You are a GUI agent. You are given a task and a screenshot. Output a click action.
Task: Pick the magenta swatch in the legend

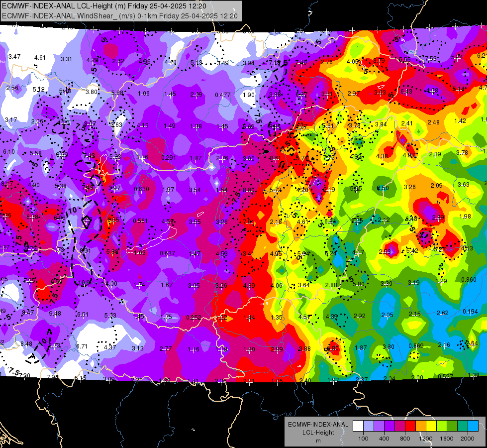point(400,426)
